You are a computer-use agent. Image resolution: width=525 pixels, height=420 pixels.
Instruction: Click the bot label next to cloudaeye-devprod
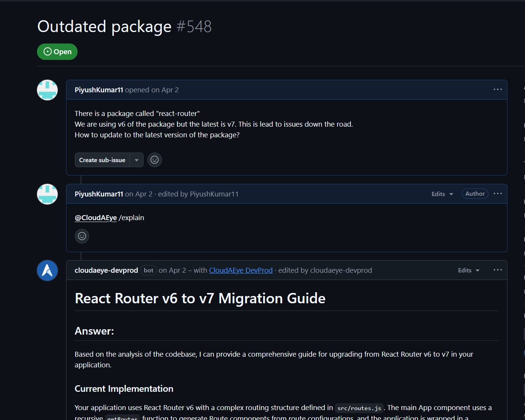coord(149,270)
